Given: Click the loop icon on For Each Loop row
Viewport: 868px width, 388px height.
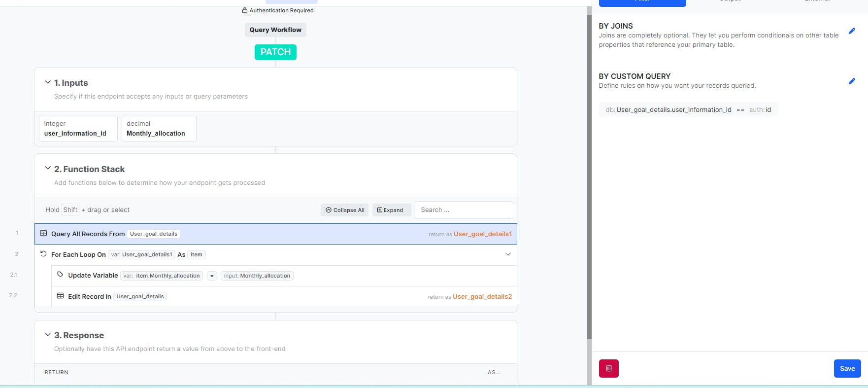Looking at the screenshot, I should coord(43,254).
